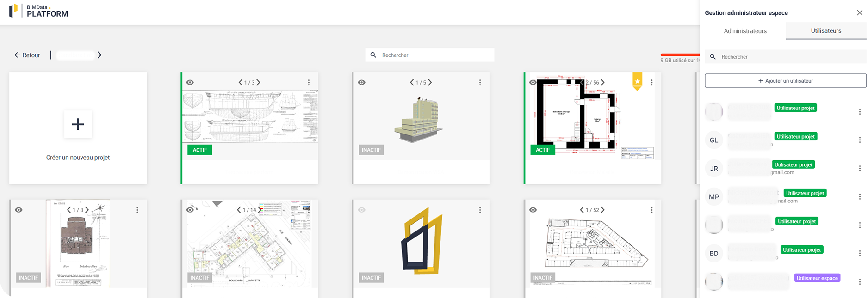Image resolution: width=868 pixels, height=298 pixels.
Task: Select the Utilisateurs tab
Action: coord(826,31)
